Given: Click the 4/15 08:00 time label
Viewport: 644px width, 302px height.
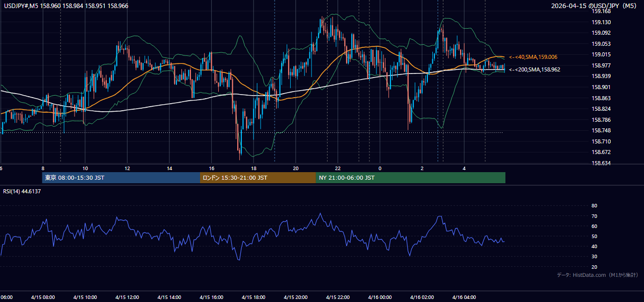Looking at the screenshot, I should tap(43, 297).
